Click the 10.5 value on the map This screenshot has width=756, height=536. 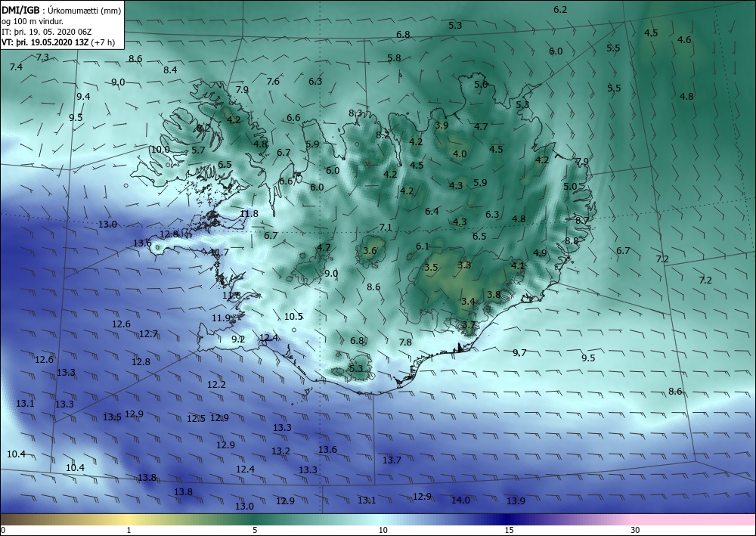(x=293, y=316)
